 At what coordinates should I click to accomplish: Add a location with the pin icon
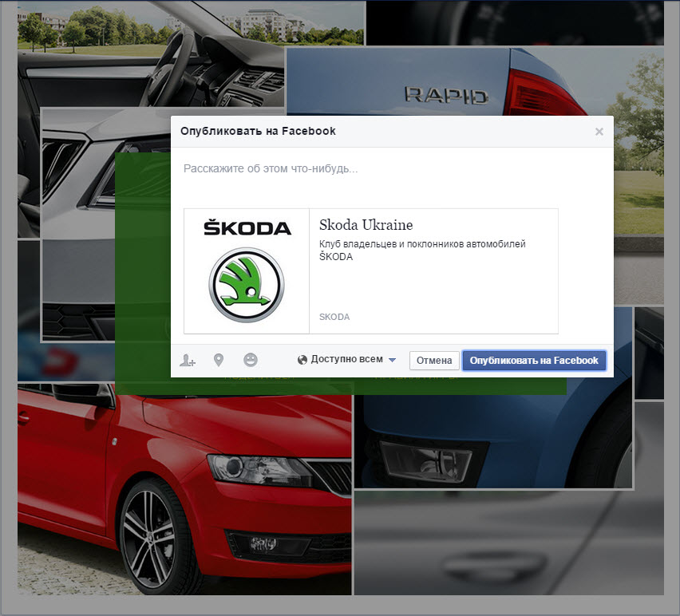(x=219, y=360)
